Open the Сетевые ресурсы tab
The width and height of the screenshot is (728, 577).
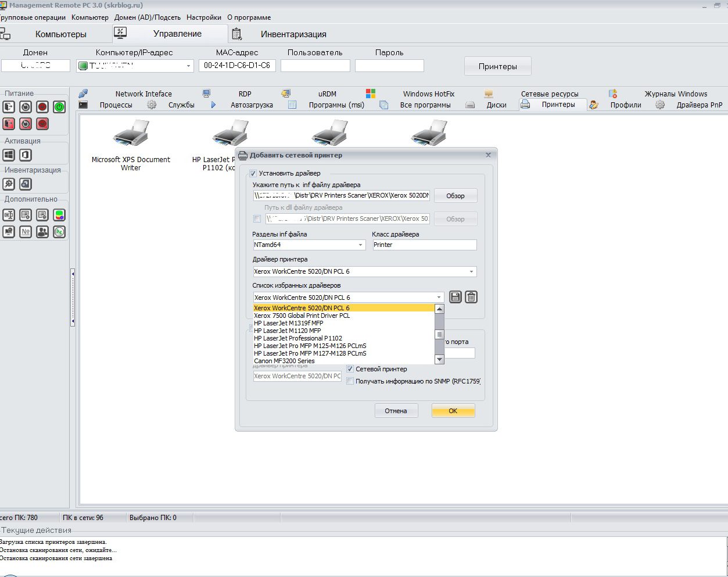tap(550, 94)
